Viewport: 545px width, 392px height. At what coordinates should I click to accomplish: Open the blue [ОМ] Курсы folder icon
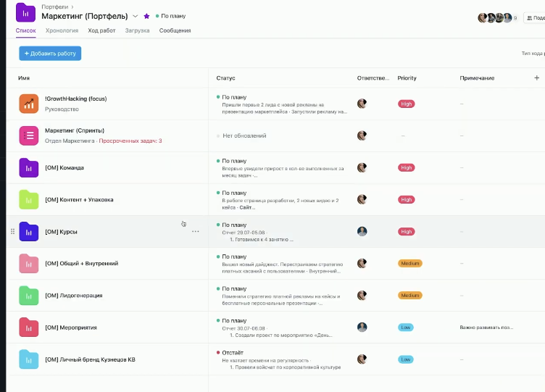point(29,231)
